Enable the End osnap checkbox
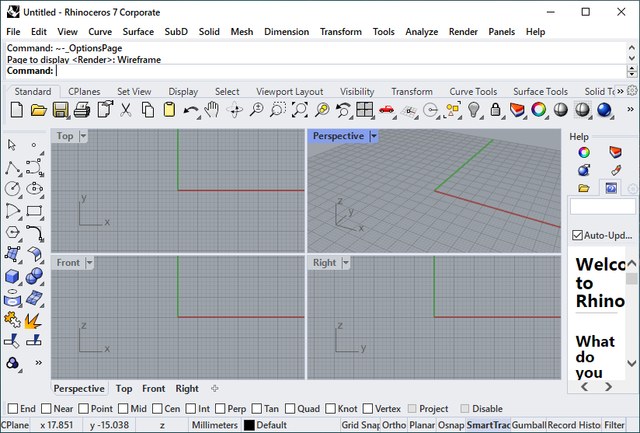 tap(13, 409)
